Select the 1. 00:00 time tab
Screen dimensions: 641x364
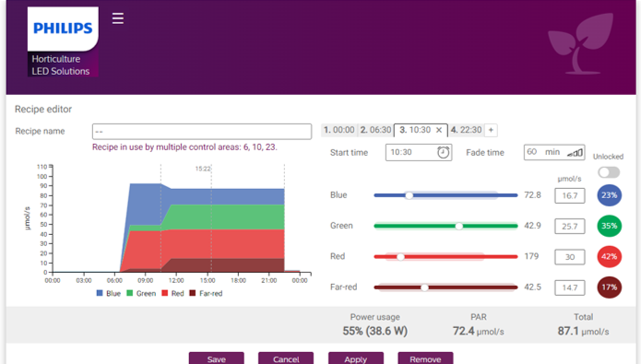point(338,130)
